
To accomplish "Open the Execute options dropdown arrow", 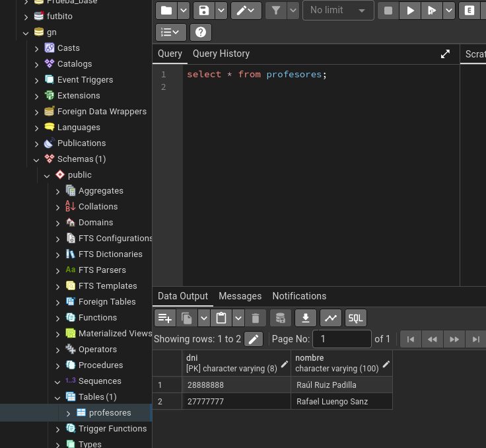I will point(449,11).
